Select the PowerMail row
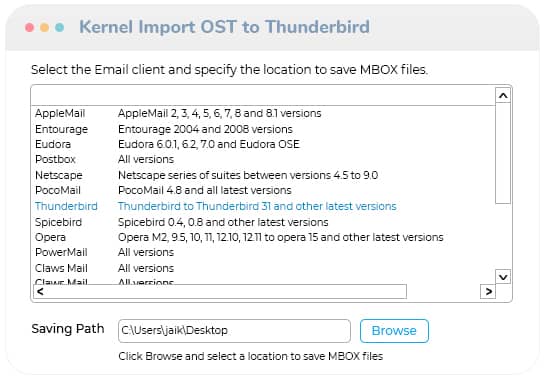545x380 pixels. tap(263, 252)
